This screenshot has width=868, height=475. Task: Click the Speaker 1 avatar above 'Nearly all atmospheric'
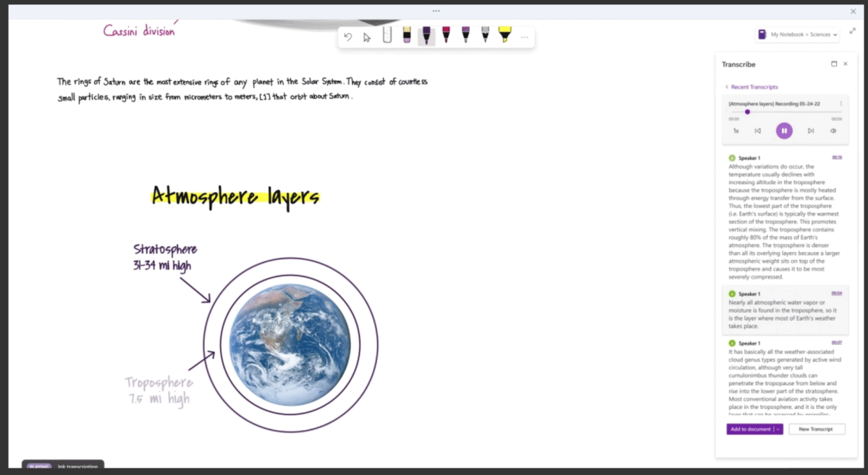click(x=732, y=294)
